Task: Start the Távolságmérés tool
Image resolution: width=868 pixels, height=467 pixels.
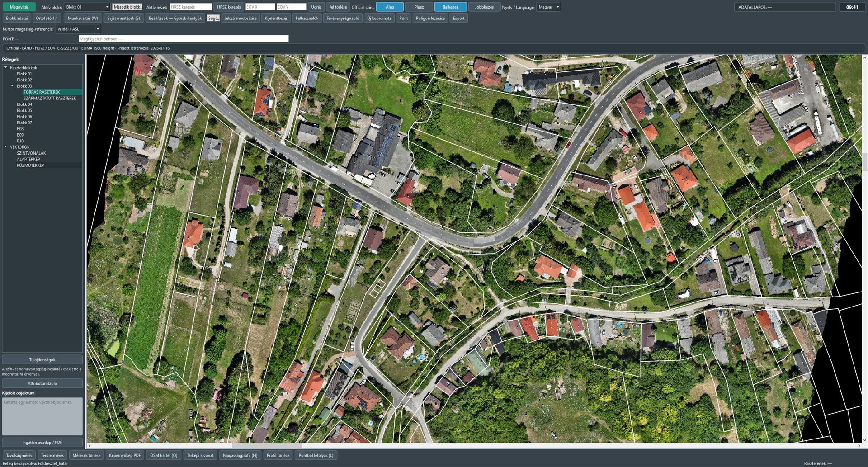Action: pos(19,455)
